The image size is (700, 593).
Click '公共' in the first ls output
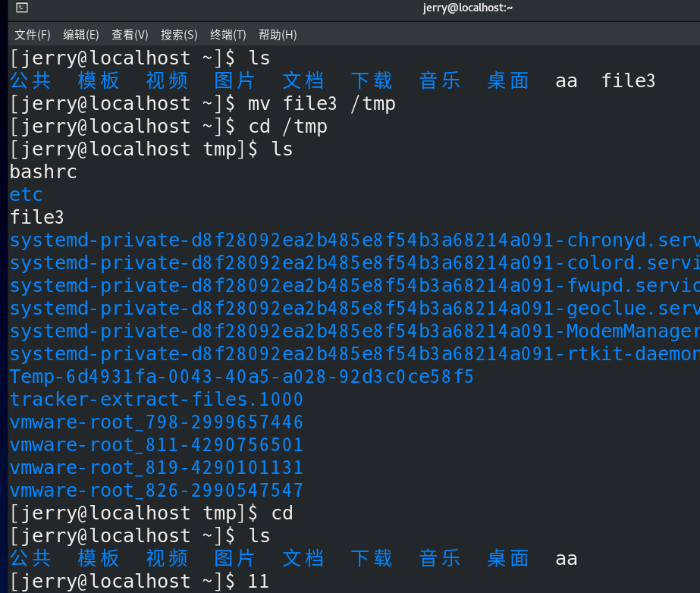[x=30, y=81]
